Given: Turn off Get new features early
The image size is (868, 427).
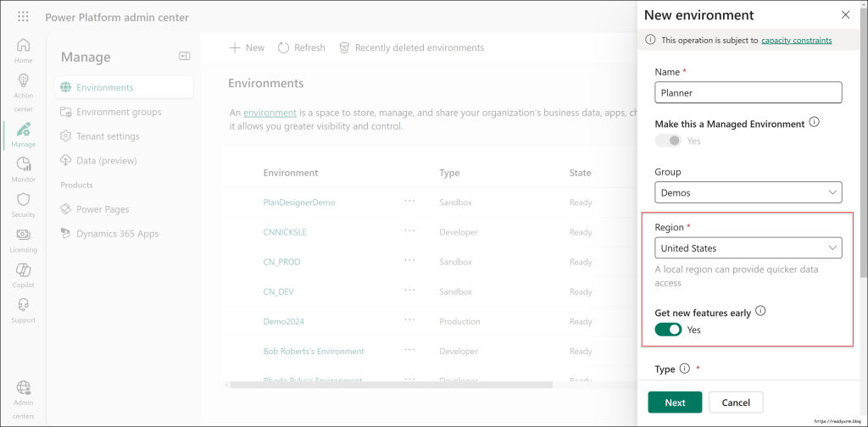Looking at the screenshot, I should [x=668, y=330].
